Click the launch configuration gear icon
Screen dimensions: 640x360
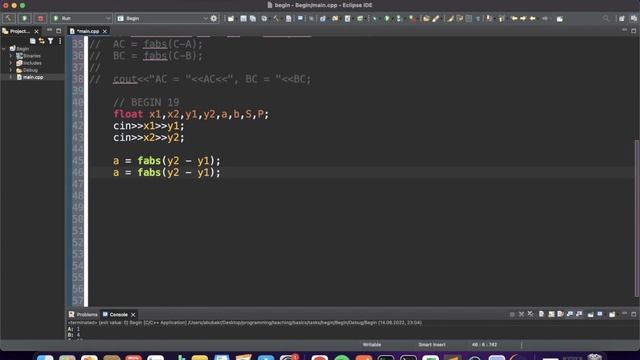point(214,18)
